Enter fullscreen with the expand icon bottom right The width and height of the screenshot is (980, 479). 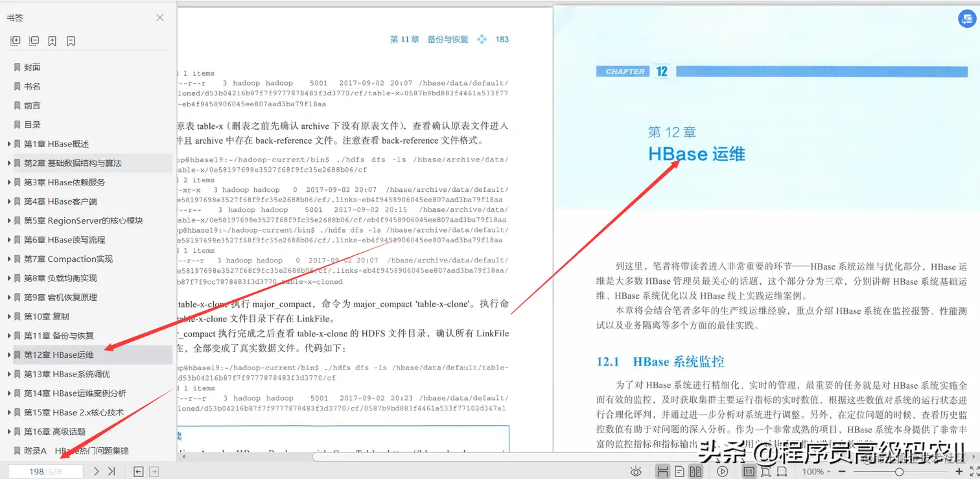[973, 471]
